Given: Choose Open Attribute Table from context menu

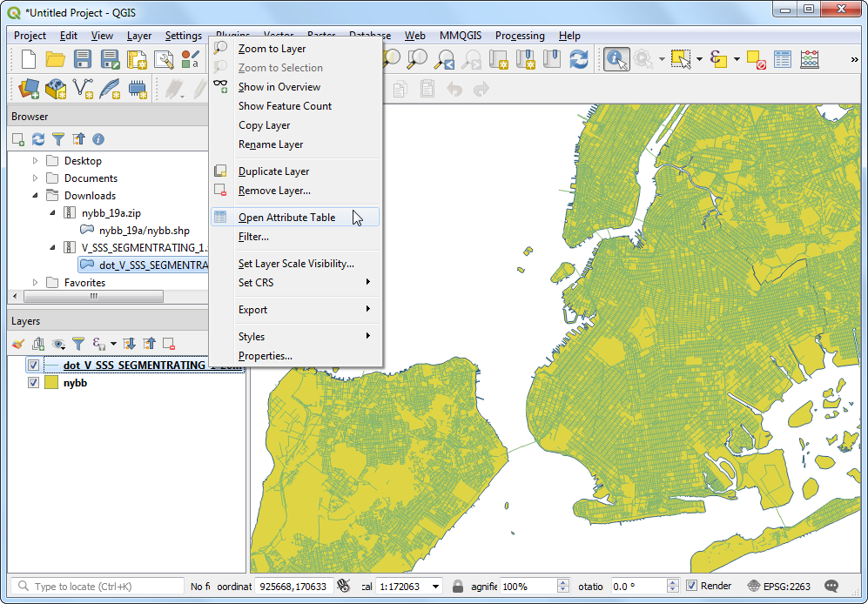Looking at the screenshot, I should (x=286, y=218).
